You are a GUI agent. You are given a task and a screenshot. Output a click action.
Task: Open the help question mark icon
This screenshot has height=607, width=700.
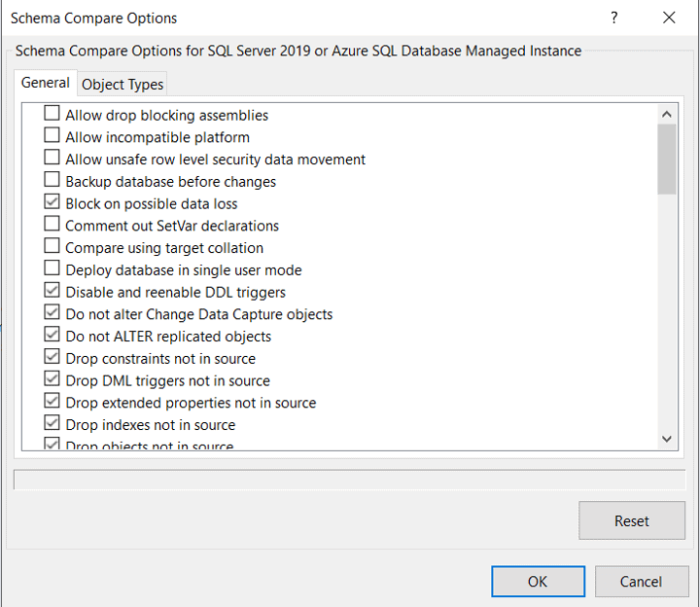614,18
